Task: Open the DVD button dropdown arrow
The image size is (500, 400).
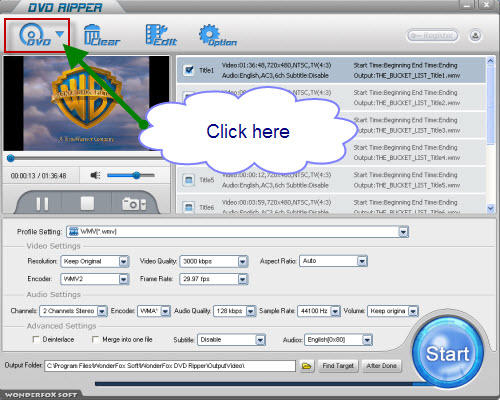Action: [x=60, y=34]
